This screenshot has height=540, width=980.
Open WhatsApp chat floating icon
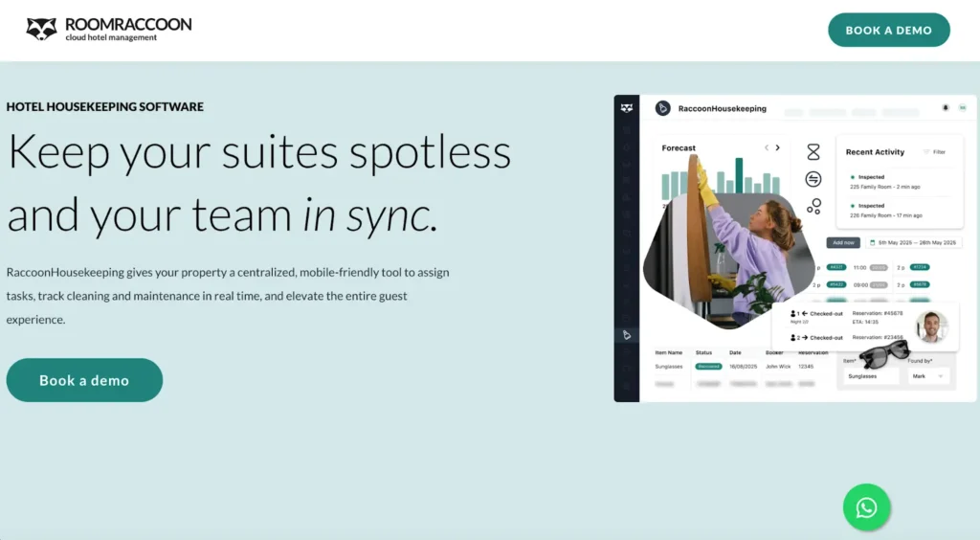(866, 507)
